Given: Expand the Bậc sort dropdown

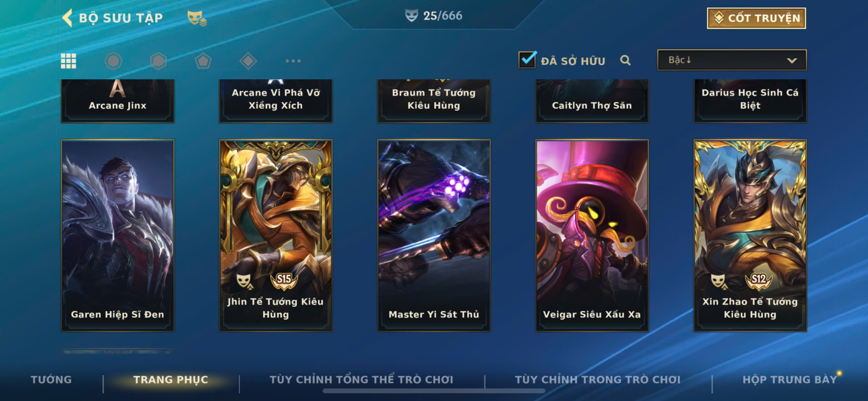Looking at the screenshot, I should click(x=732, y=60).
